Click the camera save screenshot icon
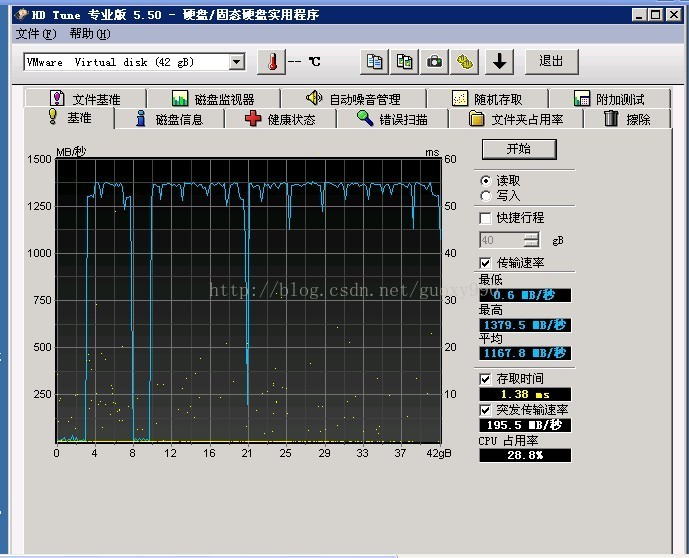Viewport: 689px width, 558px height. pos(434,62)
